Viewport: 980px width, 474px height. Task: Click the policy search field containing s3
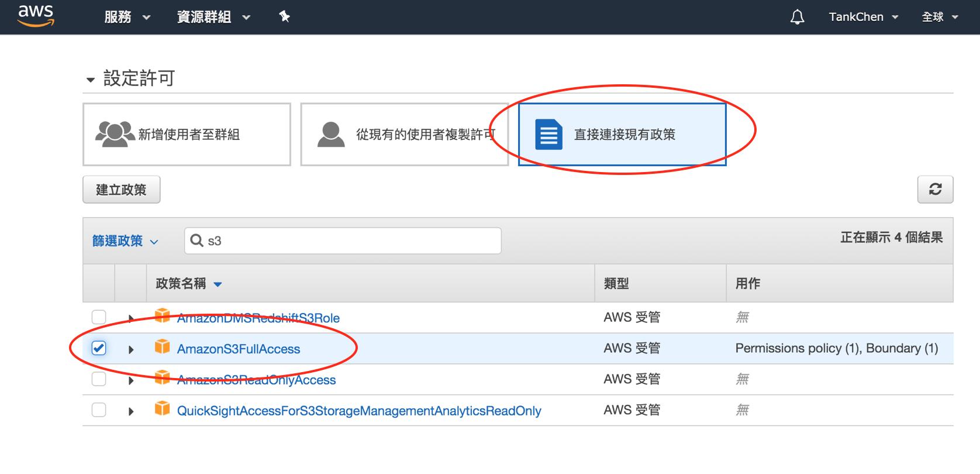(x=343, y=241)
